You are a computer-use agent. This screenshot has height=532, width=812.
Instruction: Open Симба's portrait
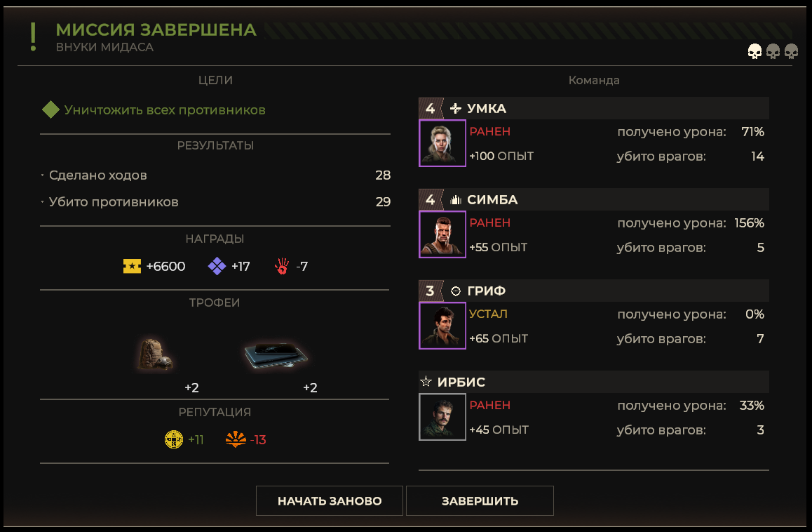pos(442,234)
